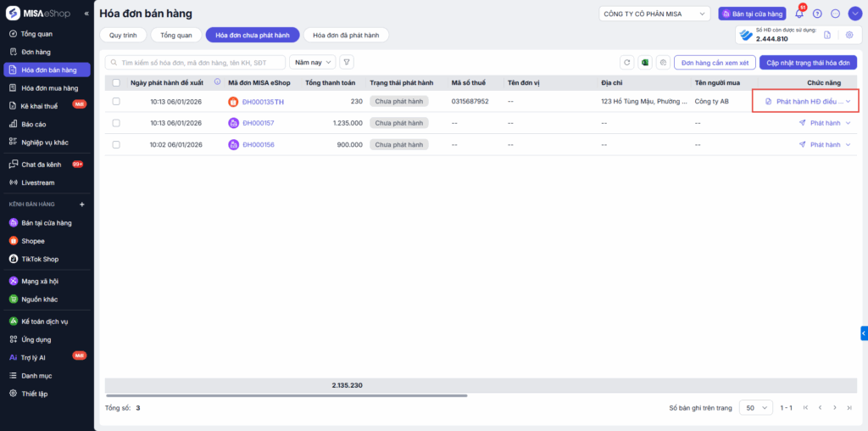Click the refresh icon above the table

click(x=627, y=63)
